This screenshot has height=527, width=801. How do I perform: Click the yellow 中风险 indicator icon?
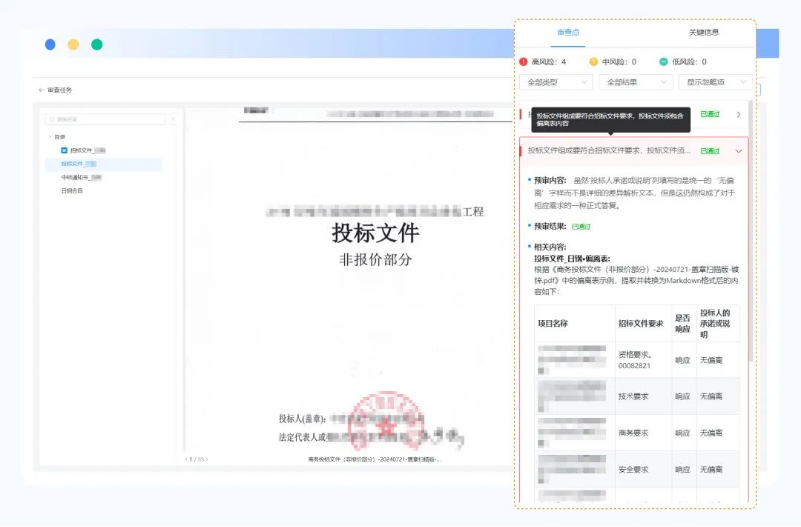[x=593, y=61]
